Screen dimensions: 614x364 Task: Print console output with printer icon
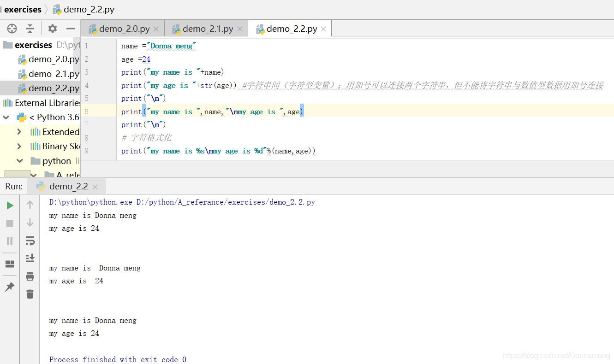(x=30, y=276)
